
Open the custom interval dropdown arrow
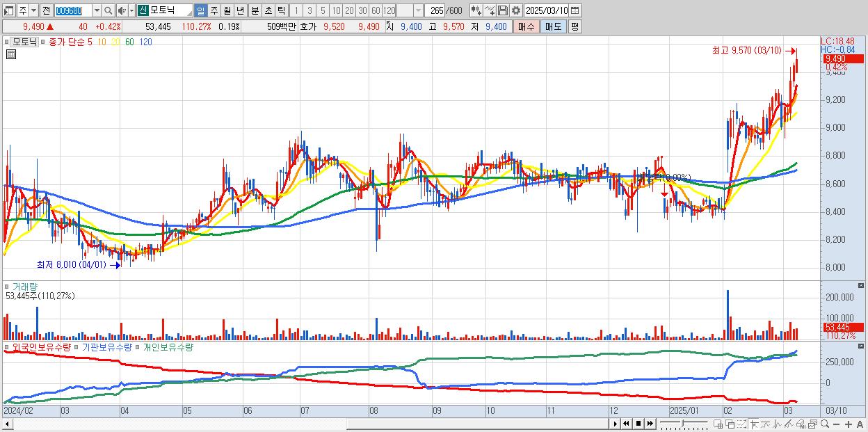[x=418, y=10]
